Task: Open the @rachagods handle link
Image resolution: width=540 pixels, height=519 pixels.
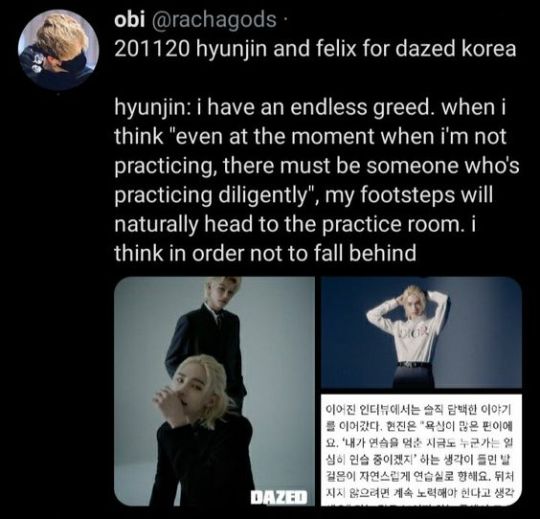Action: coord(212,20)
